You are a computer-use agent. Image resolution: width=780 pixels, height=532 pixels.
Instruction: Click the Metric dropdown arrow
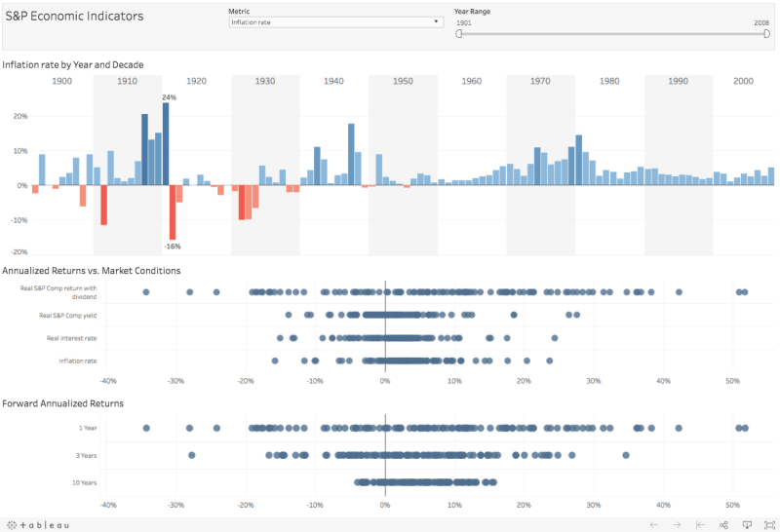coord(438,21)
